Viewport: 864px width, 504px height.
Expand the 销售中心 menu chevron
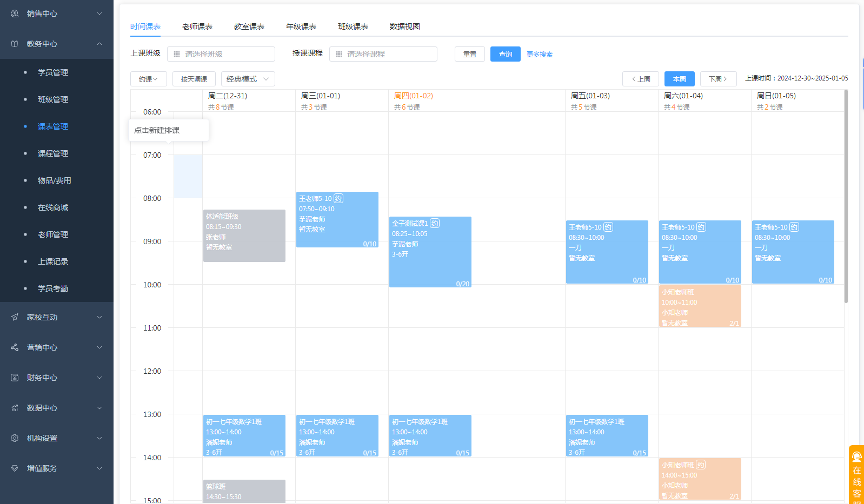tap(99, 14)
